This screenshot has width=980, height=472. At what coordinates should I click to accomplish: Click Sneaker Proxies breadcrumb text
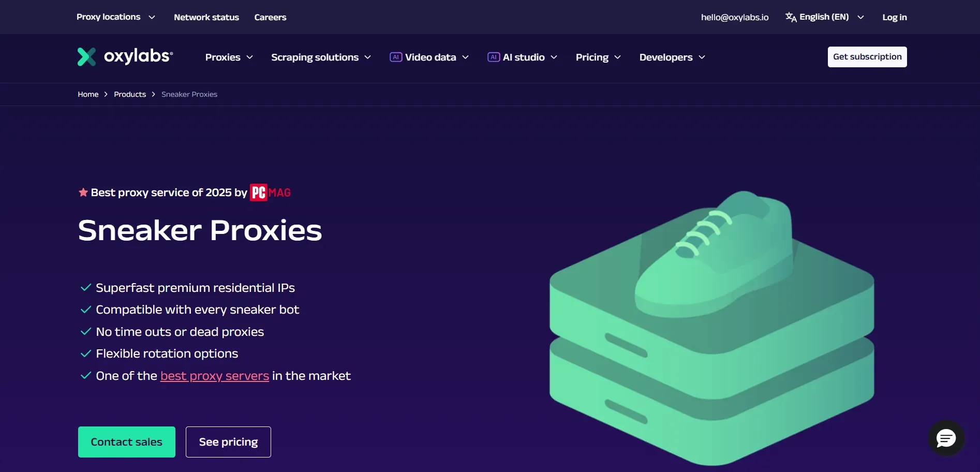click(x=189, y=94)
